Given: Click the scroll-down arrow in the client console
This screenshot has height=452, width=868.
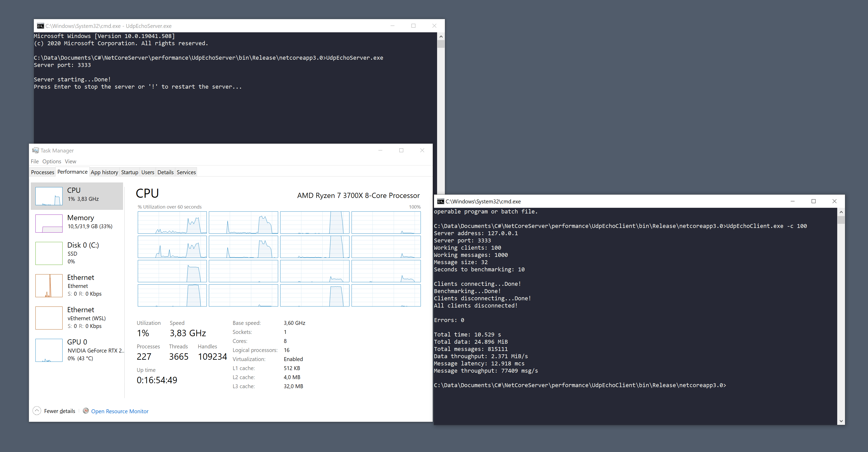Looking at the screenshot, I should coord(841,421).
